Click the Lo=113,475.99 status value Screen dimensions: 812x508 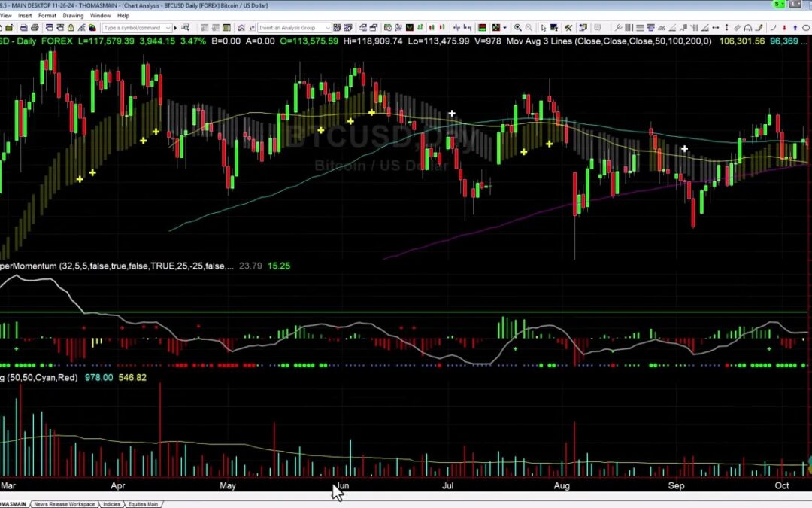(x=438, y=41)
